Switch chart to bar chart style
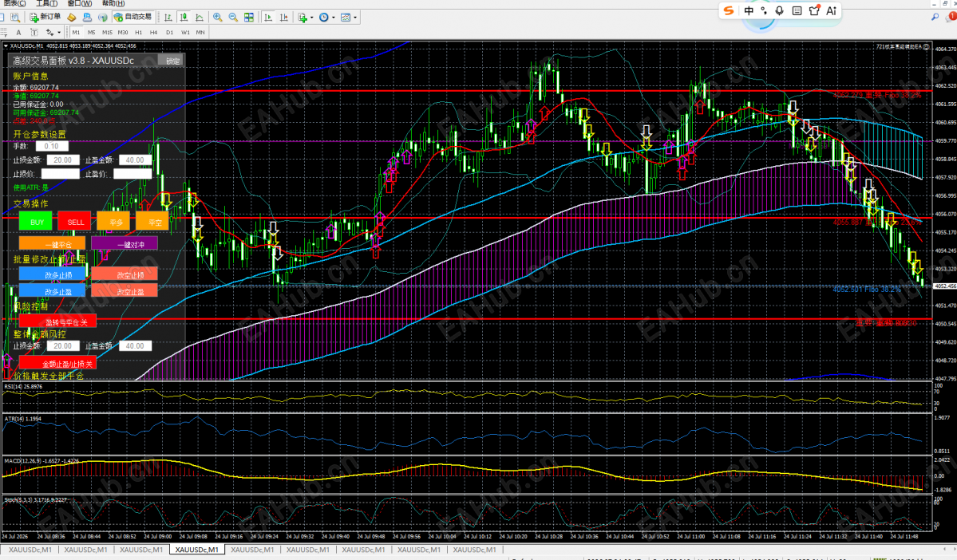This screenshot has width=957, height=560. click(x=168, y=17)
